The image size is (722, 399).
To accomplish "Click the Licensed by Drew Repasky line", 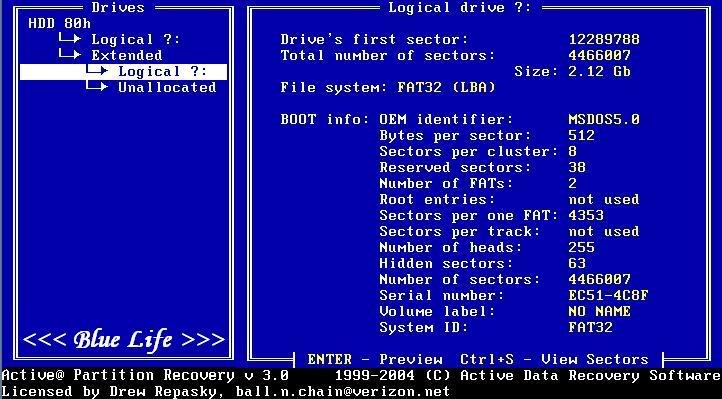I will pyautogui.click(x=226, y=392).
